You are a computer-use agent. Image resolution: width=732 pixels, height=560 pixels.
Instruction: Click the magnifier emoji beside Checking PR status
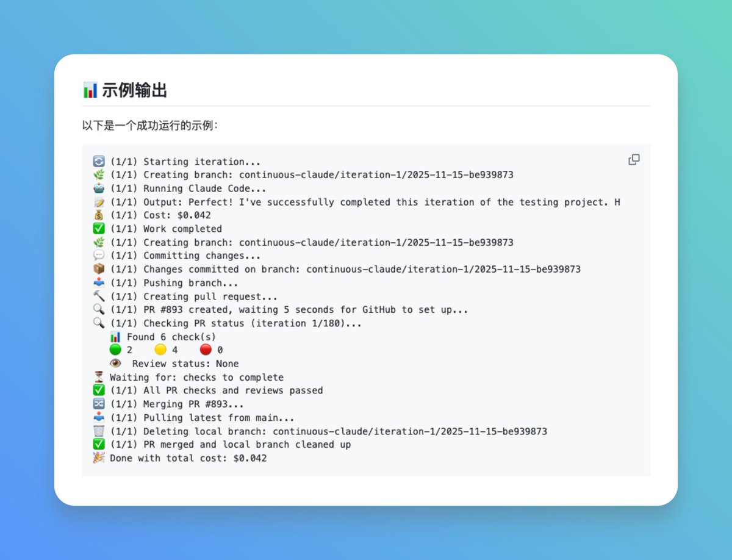click(x=99, y=323)
